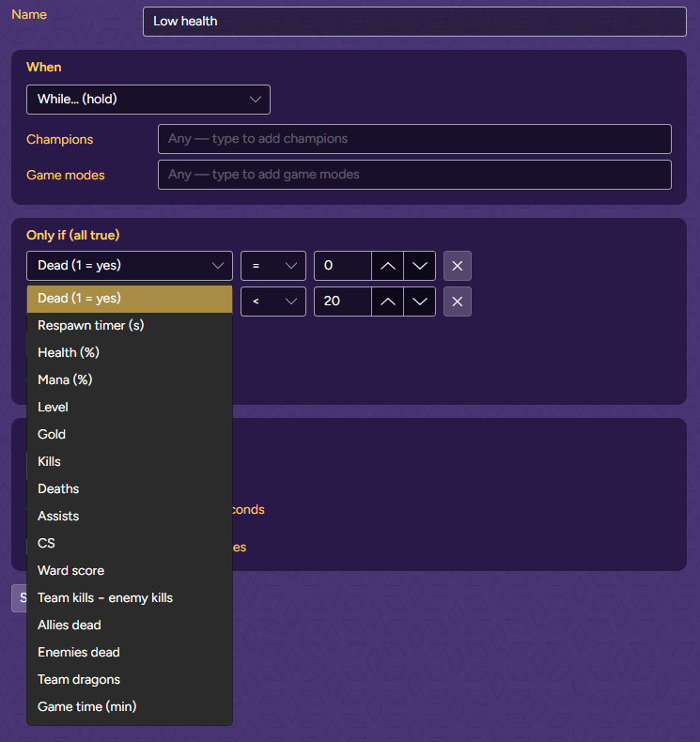Increment the value 20 with up arrow
The width and height of the screenshot is (700, 742).
(x=388, y=301)
